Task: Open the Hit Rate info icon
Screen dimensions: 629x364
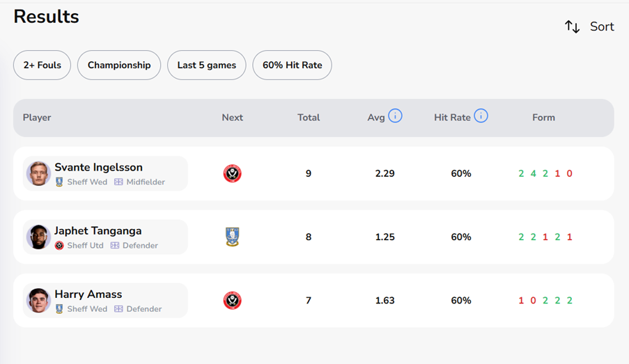Action: [481, 116]
